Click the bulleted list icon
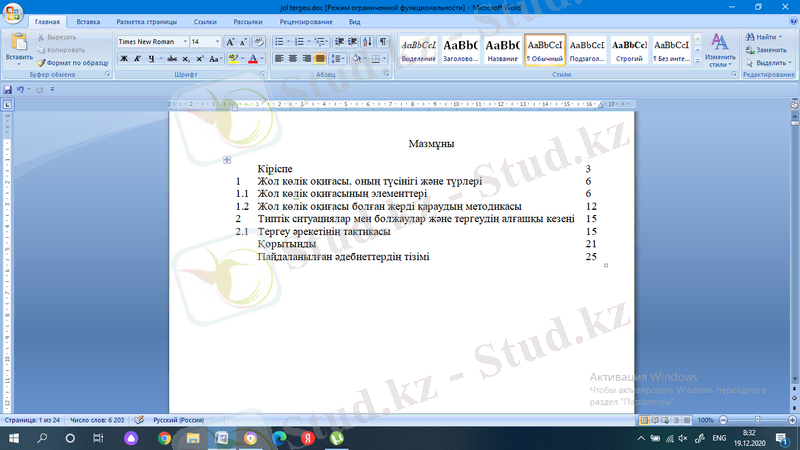Viewport: 800px width, 450px height. tap(279, 42)
